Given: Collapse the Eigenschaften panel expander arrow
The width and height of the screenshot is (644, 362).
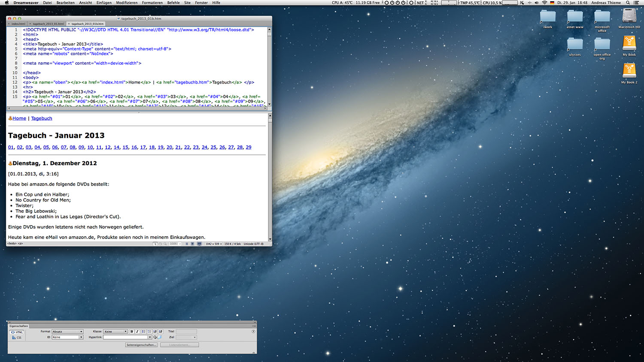Looking at the screenshot, I should click(253, 353).
